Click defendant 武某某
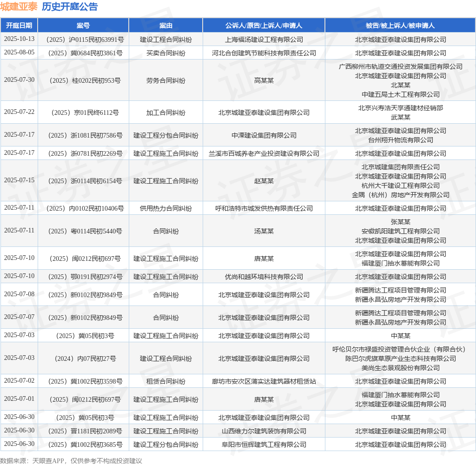The height and width of the screenshot is (465, 476). 400,117
